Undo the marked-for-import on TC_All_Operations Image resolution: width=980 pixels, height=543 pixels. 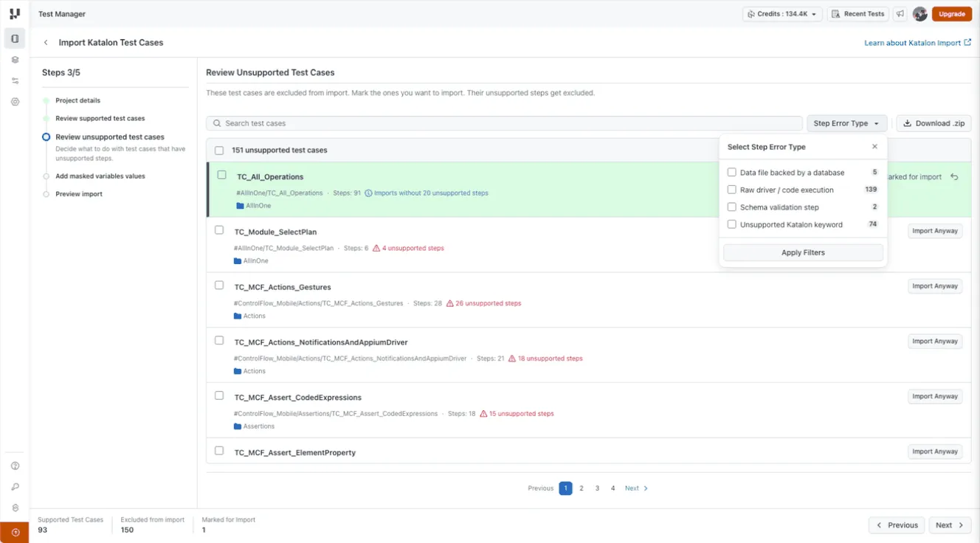pos(954,177)
